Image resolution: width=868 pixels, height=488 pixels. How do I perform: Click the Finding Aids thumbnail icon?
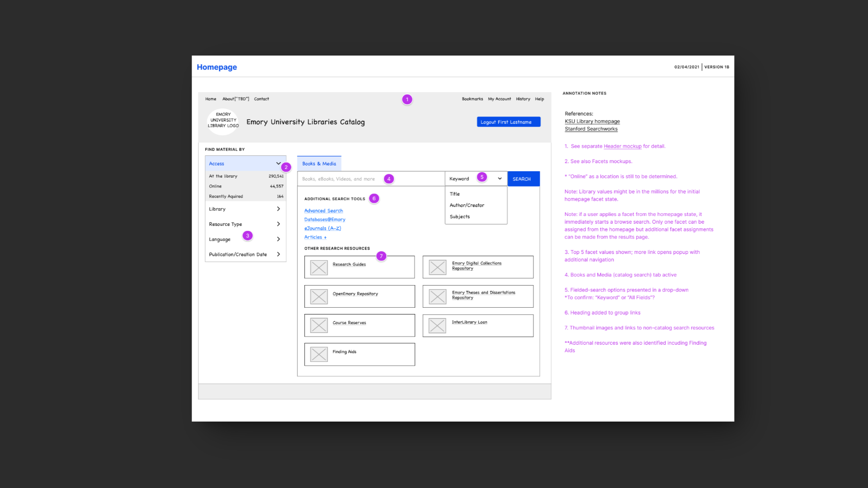click(x=319, y=355)
